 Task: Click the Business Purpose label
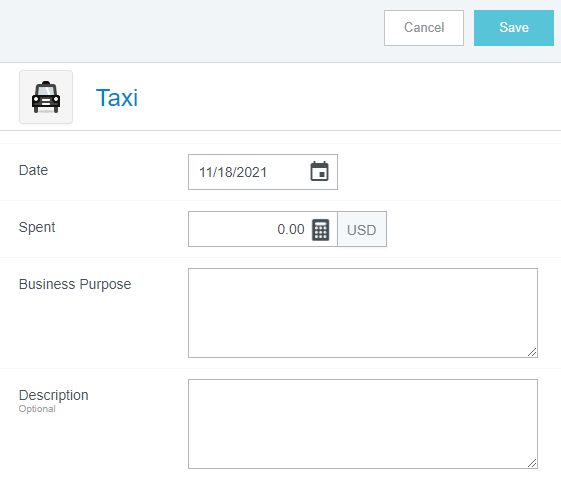pyautogui.click(x=75, y=284)
